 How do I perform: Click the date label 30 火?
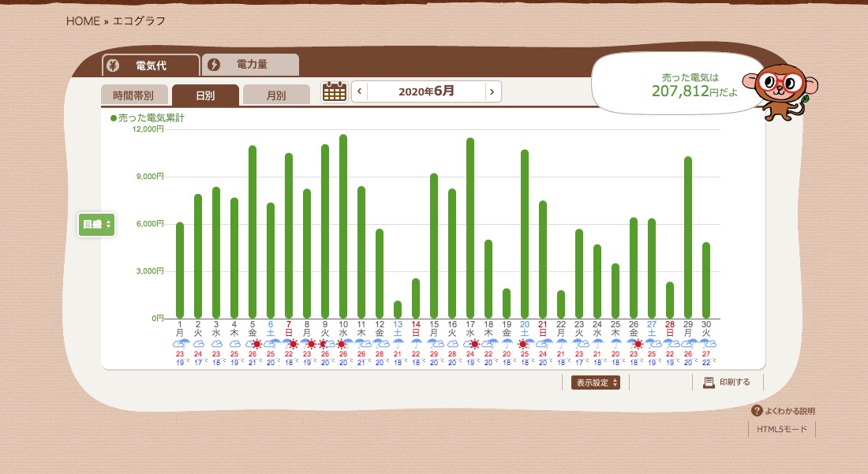706,329
